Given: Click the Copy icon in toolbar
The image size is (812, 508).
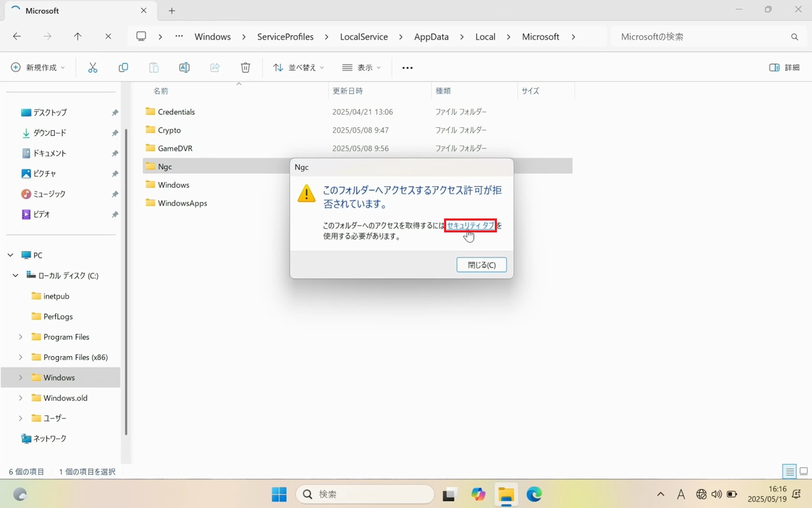Looking at the screenshot, I should pyautogui.click(x=123, y=68).
